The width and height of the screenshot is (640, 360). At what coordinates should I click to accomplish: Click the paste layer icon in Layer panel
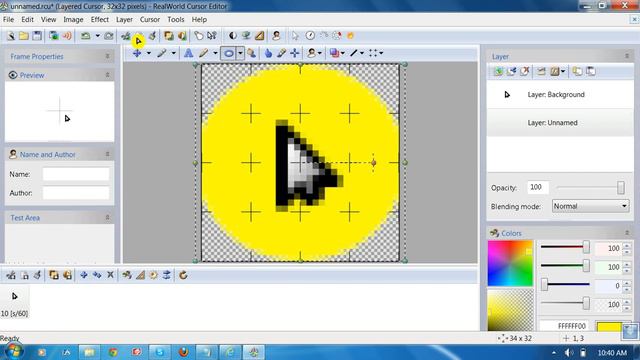(591, 71)
